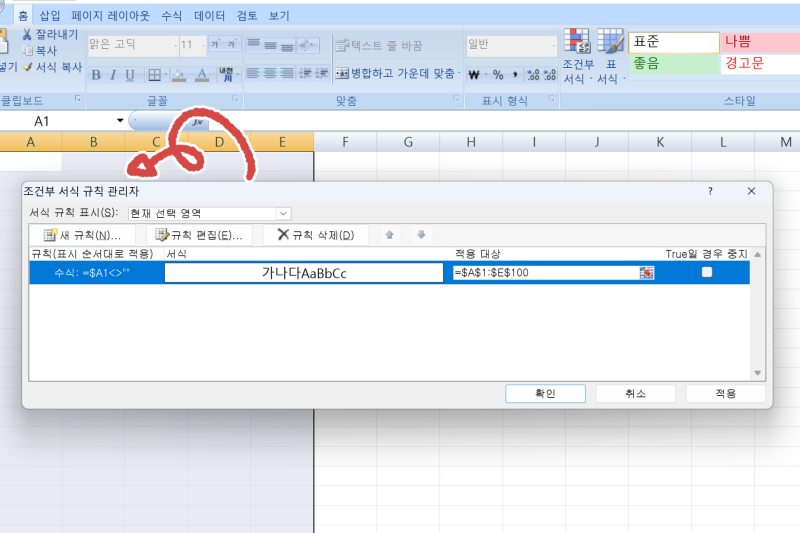Image resolution: width=800 pixels, height=533 pixels.
Task: Click the increase indent icon
Action: click(x=321, y=73)
